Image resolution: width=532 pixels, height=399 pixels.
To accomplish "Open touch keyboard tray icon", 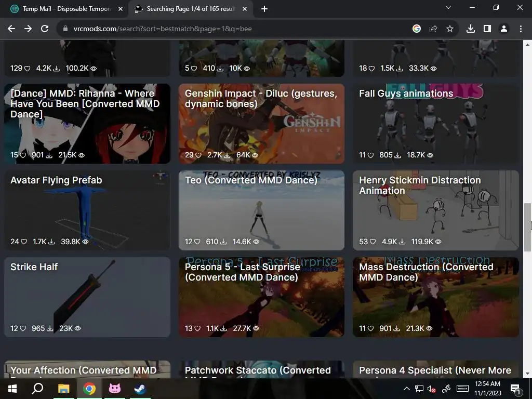I will [x=463, y=389].
